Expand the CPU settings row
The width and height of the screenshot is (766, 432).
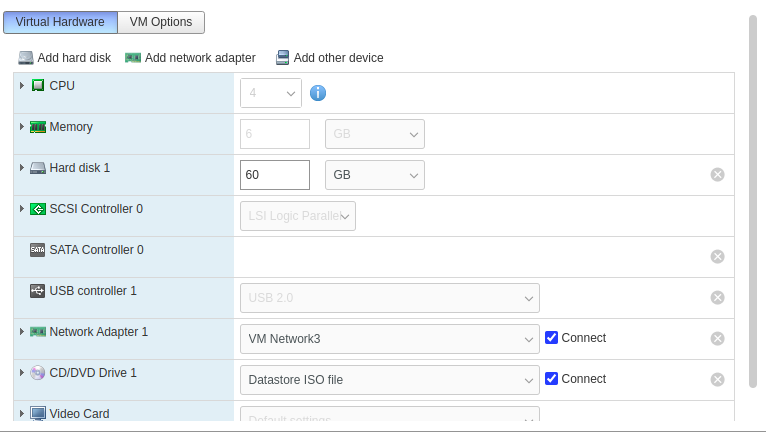[x=21, y=86]
